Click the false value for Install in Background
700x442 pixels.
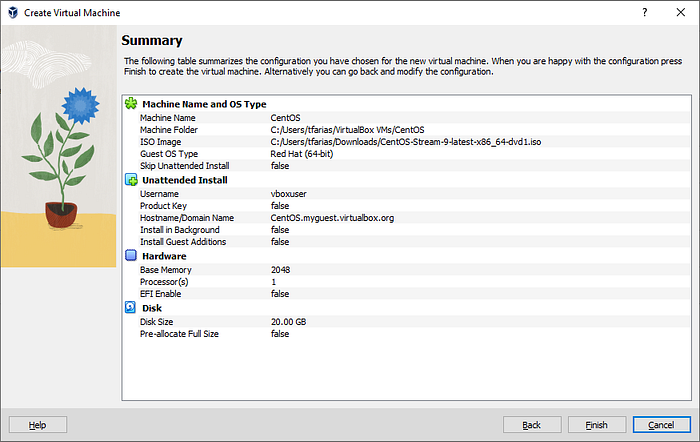pos(280,230)
